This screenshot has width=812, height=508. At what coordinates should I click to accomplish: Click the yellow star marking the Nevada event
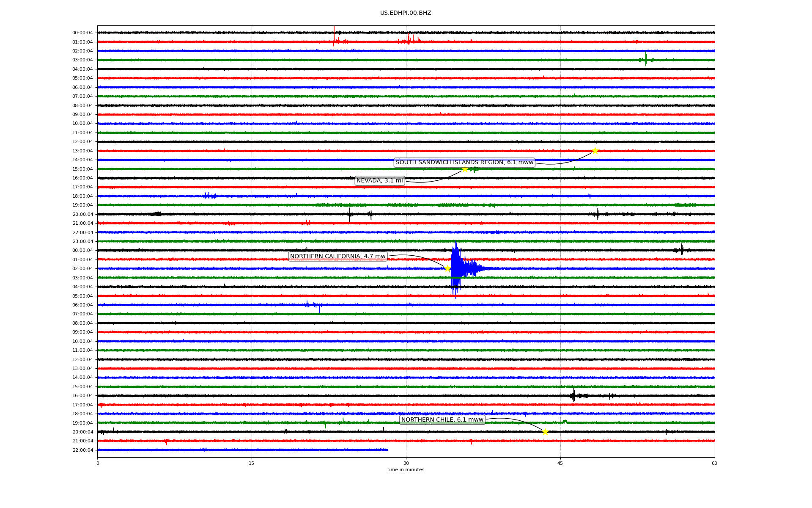(x=465, y=169)
